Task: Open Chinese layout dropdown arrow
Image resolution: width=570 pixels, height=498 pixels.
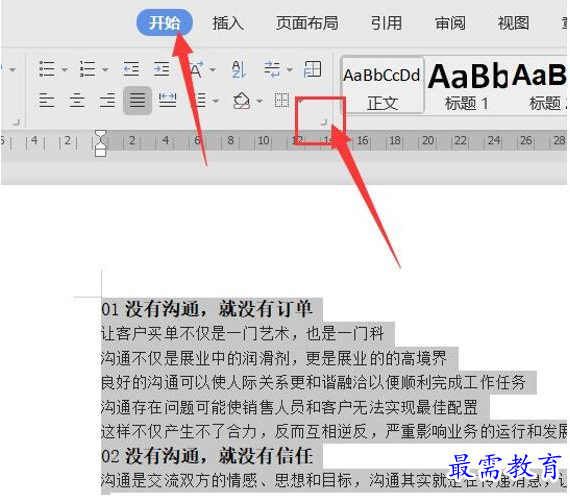Action: [213, 69]
